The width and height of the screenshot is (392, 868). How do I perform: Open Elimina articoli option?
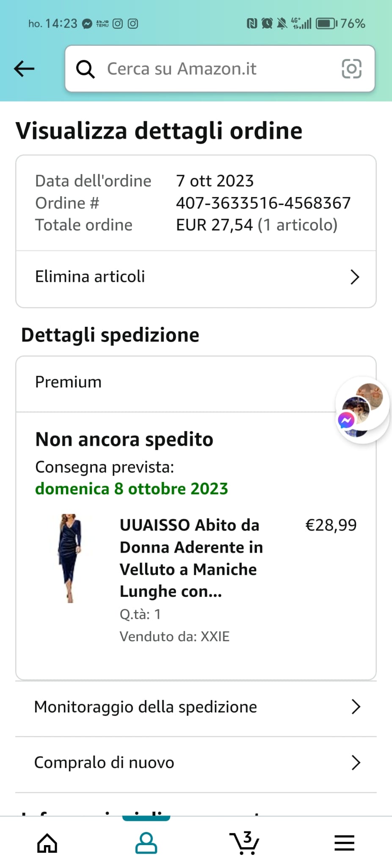click(90, 277)
